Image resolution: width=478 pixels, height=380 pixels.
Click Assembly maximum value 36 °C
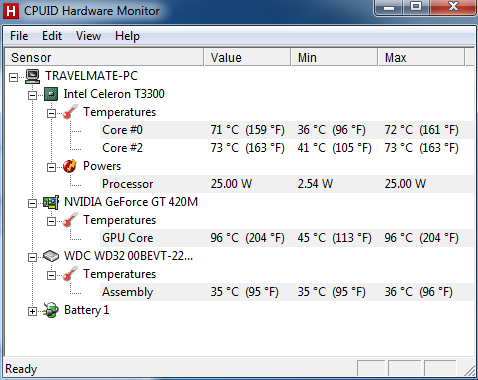(x=418, y=292)
